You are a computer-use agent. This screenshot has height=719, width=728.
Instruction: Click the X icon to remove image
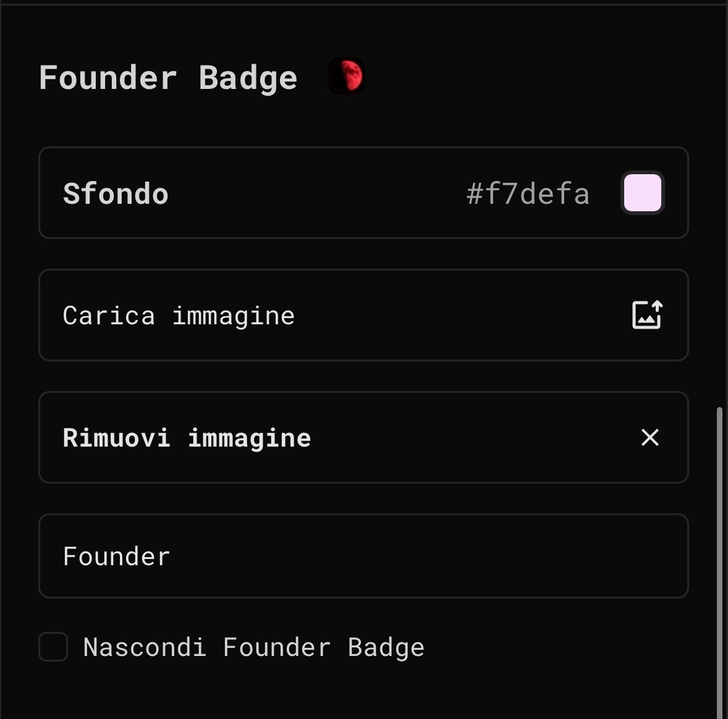pos(650,437)
